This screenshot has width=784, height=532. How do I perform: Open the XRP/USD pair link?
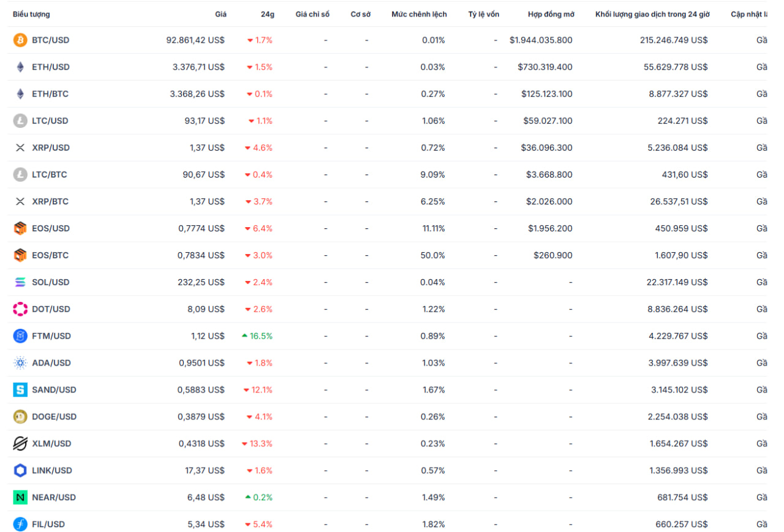(x=51, y=148)
